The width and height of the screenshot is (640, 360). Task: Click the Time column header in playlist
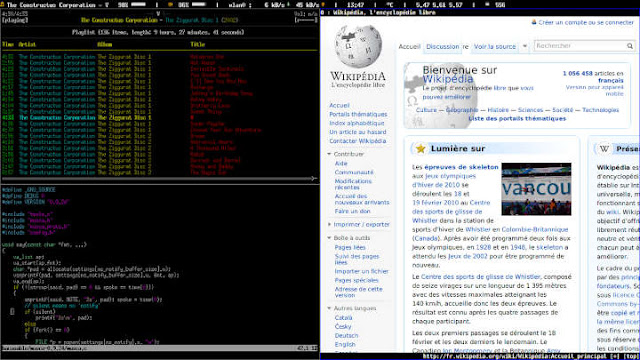(8, 44)
